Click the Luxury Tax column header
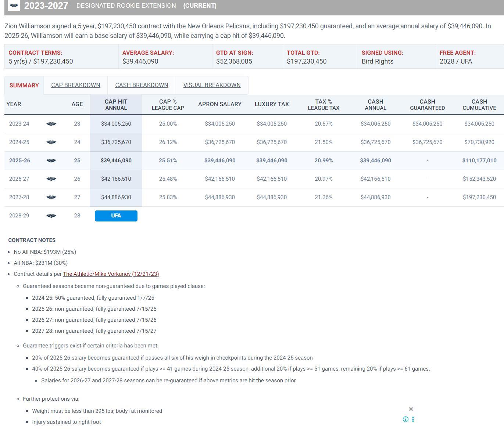 271,104
